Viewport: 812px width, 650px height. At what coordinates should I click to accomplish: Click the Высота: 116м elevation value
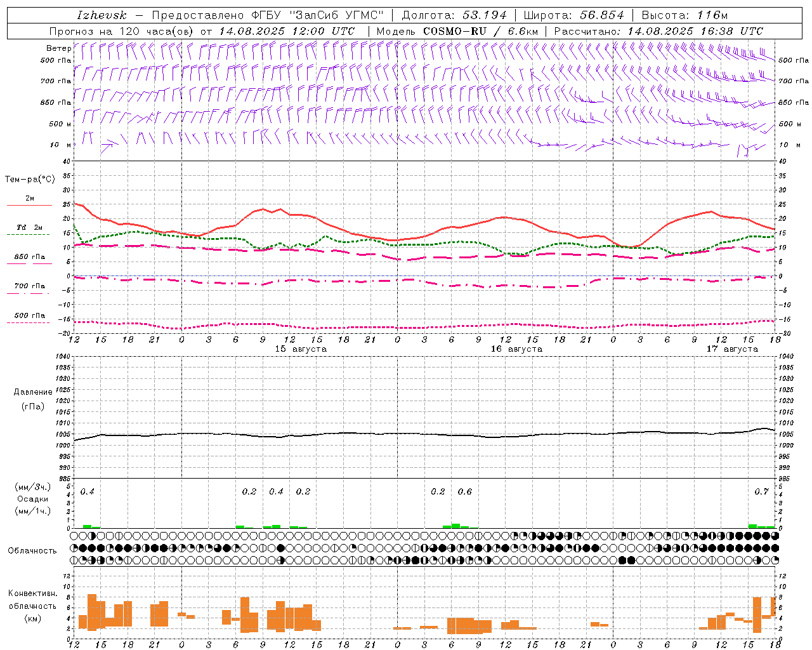pos(685,15)
